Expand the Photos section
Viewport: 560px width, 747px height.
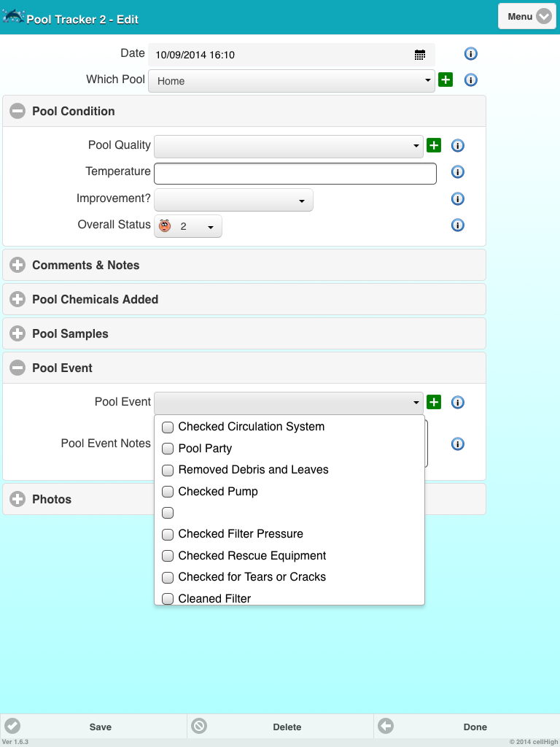point(244,499)
